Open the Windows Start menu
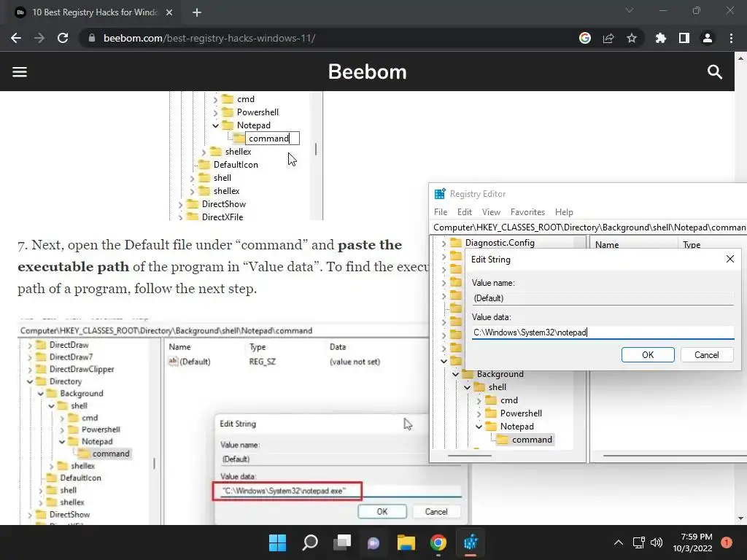 pos(277,542)
